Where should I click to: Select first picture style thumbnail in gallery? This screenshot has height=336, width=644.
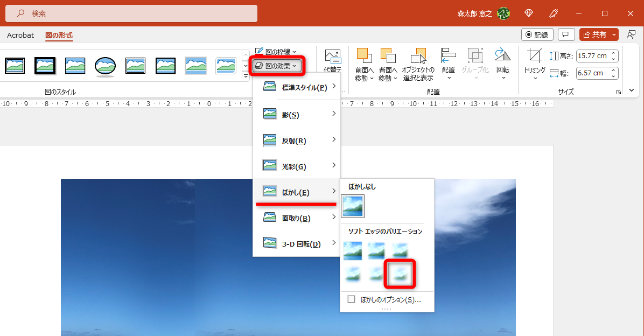[15, 66]
